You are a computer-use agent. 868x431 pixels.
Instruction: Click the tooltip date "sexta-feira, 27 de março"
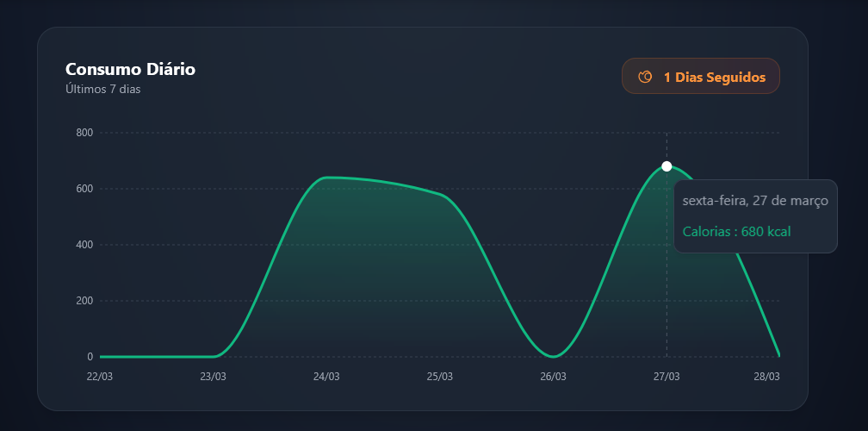tap(755, 201)
